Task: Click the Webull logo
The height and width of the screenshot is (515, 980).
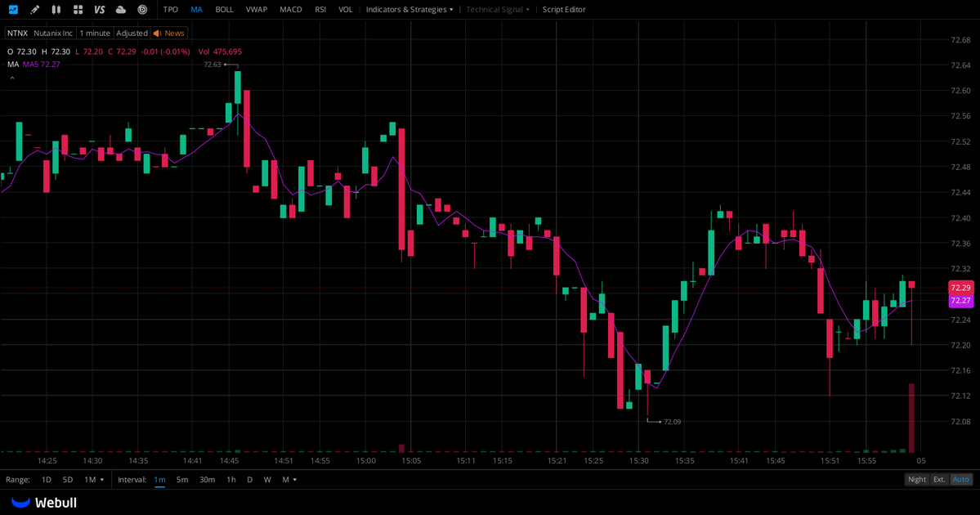Action: pyautogui.click(x=44, y=503)
